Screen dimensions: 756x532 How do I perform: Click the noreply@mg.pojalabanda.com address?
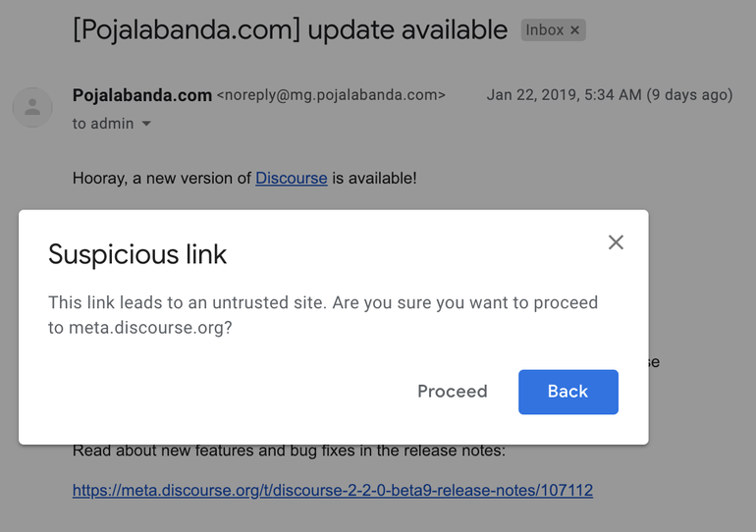coord(331,95)
